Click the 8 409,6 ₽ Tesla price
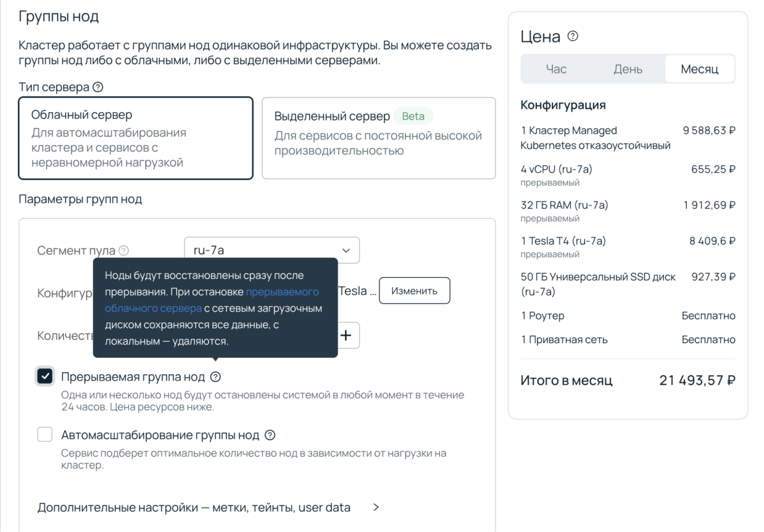The width and height of the screenshot is (764, 532). tap(712, 241)
